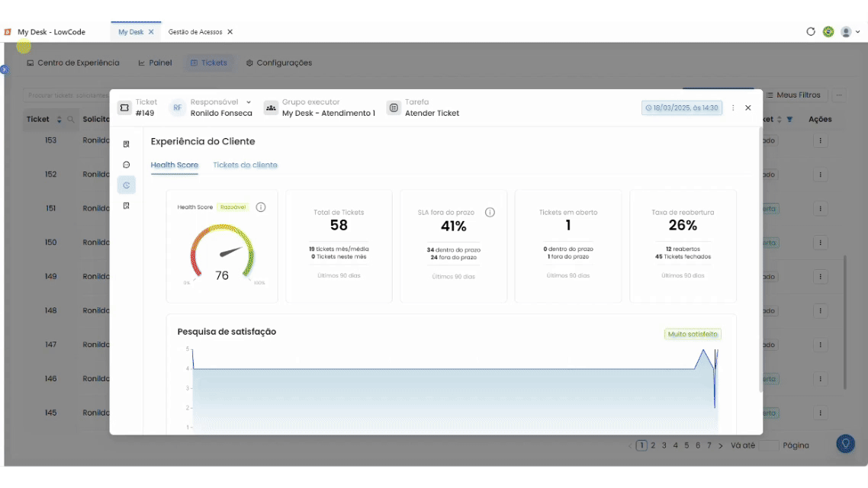Switch to the Tickets do cliente tab

click(x=246, y=165)
